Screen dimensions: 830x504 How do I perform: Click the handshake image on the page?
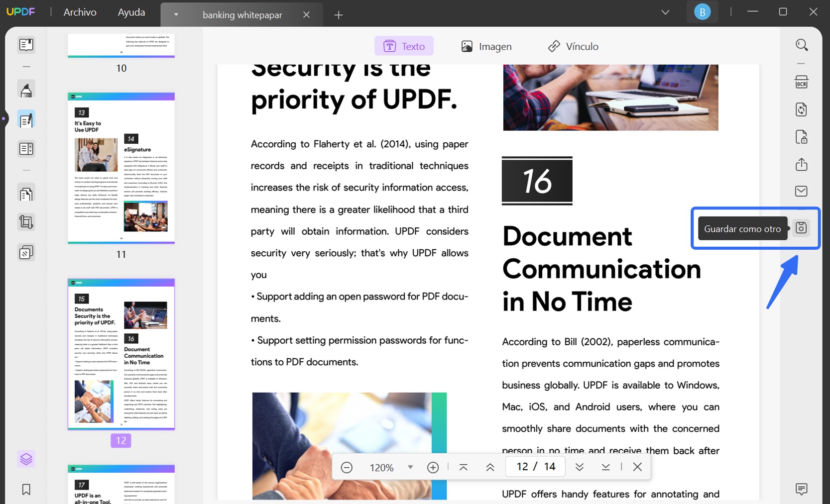pos(349,446)
